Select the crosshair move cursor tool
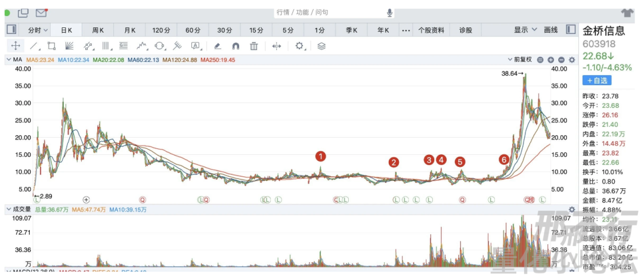The width and height of the screenshot is (644, 280). [16, 45]
